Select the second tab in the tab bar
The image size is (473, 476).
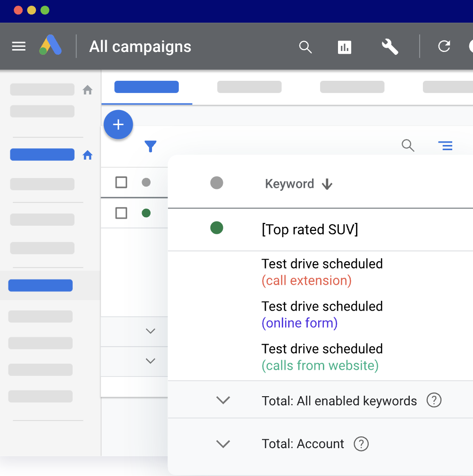click(249, 87)
